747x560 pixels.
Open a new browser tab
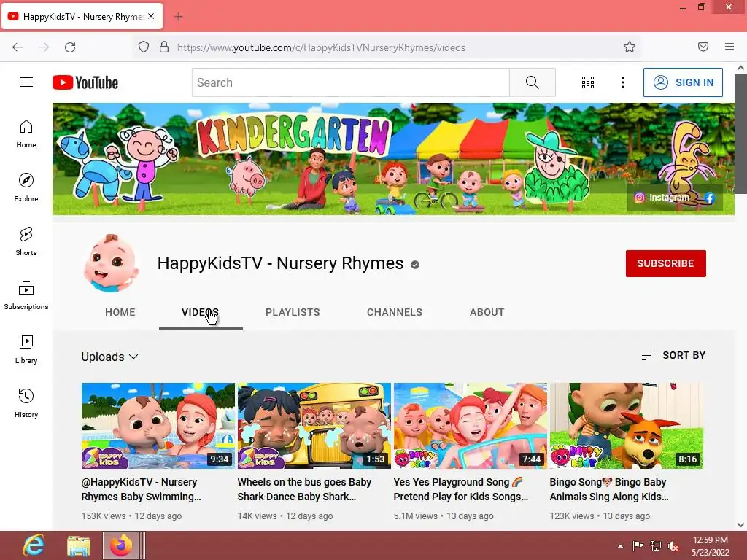click(178, 17)
